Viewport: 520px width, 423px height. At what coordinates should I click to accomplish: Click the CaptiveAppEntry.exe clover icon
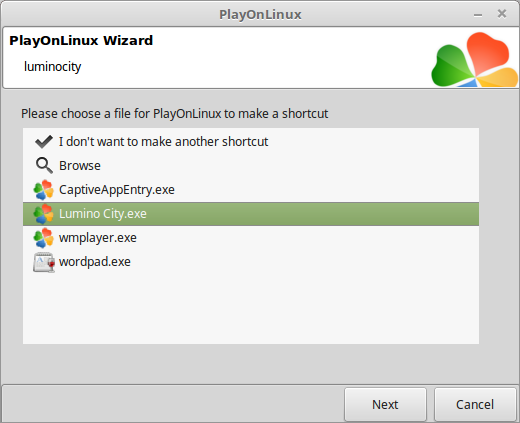43,190
